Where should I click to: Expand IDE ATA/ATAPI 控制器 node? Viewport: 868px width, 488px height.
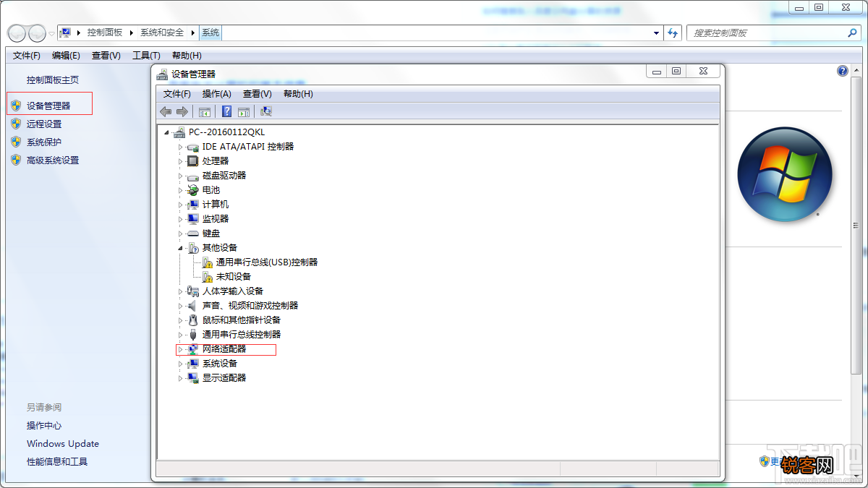coord(181,147)
